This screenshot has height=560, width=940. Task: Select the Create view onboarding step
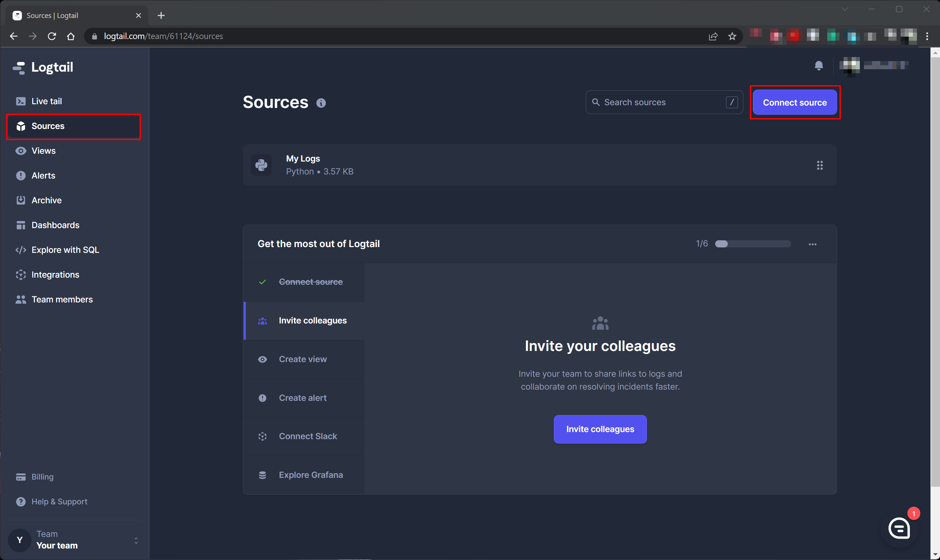(x=302, y=359)
